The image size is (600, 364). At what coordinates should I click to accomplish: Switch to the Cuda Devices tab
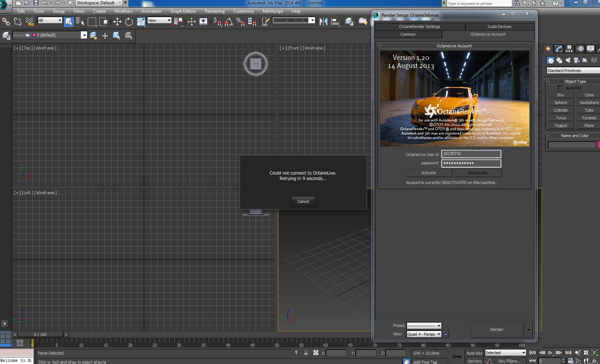coord(500,27)
